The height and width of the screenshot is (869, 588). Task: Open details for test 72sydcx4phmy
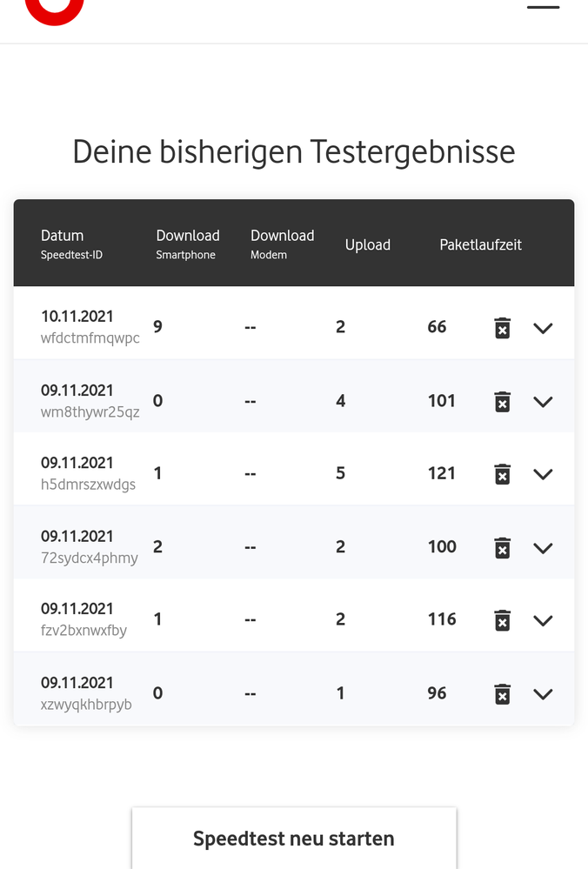(543, 548)
